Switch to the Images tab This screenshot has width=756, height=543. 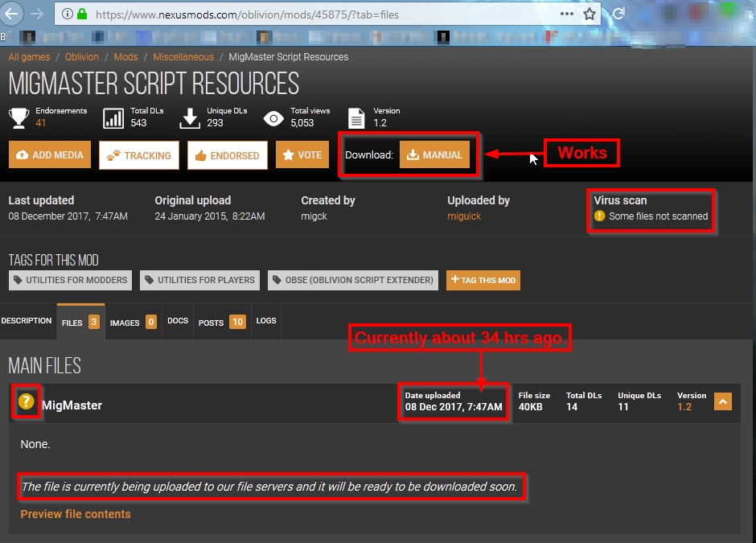133,322
